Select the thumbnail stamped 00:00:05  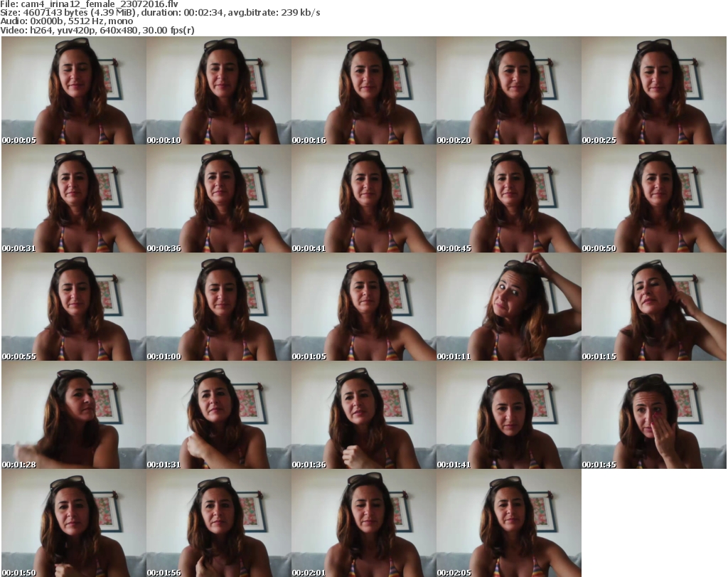pyautogui.click(x=74, y=90)
